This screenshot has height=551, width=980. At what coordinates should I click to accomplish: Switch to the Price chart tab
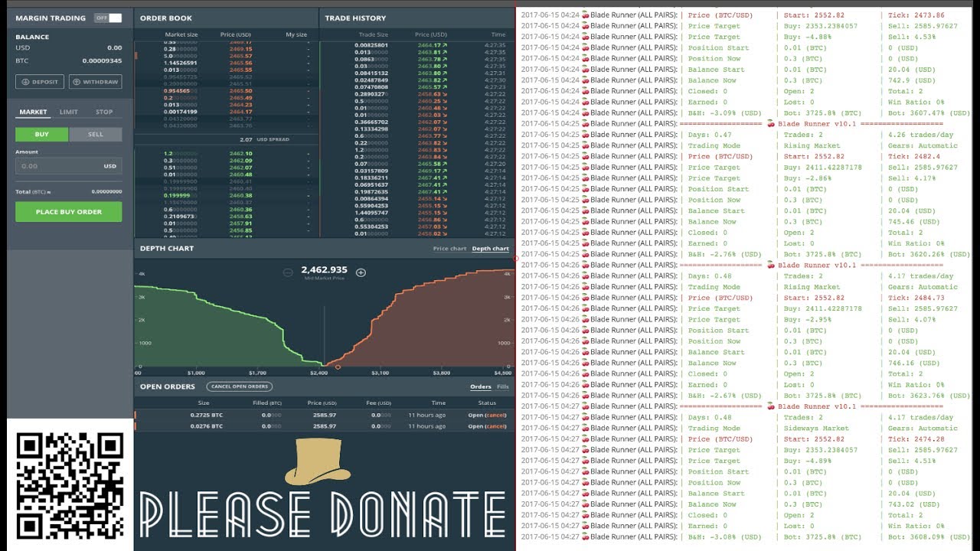tap(449, 249)
